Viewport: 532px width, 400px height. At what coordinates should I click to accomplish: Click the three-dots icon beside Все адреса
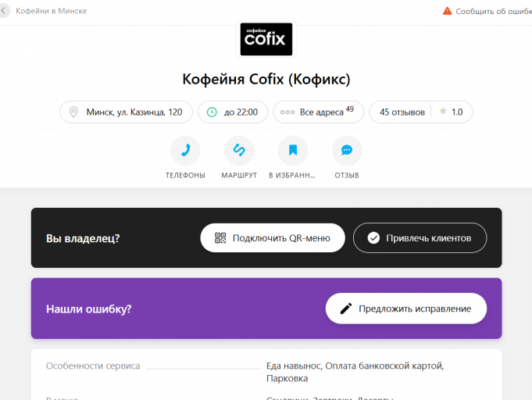pos(287,112)
